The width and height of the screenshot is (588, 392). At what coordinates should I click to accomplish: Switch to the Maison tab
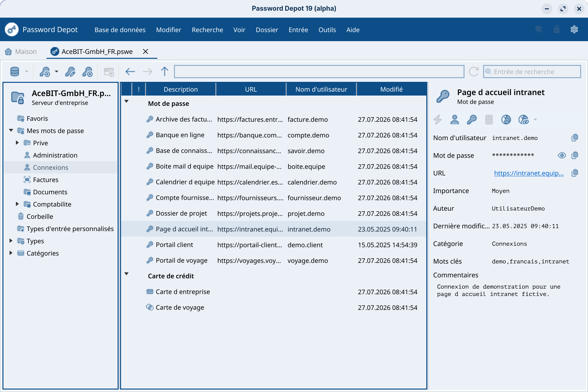21,51
